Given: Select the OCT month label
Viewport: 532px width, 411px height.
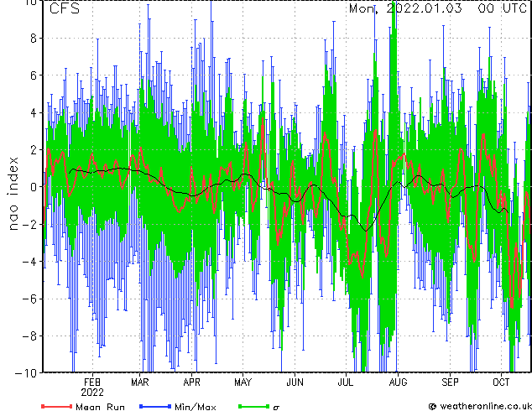Looking at the screenshot, I should point(501,382).
